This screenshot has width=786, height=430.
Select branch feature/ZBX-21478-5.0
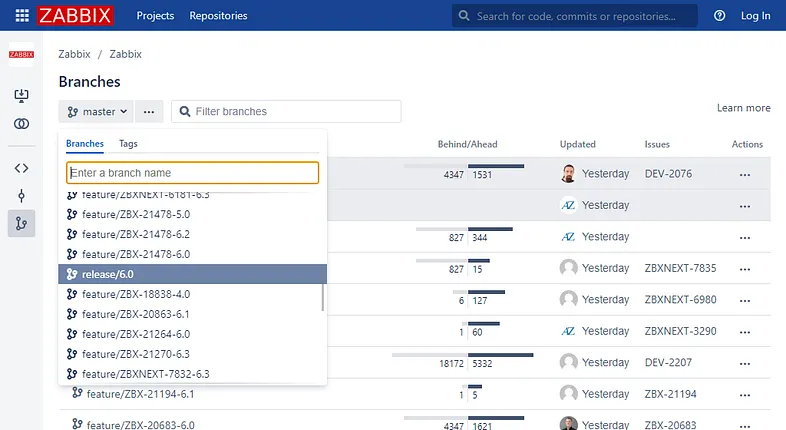click(192, 214)
